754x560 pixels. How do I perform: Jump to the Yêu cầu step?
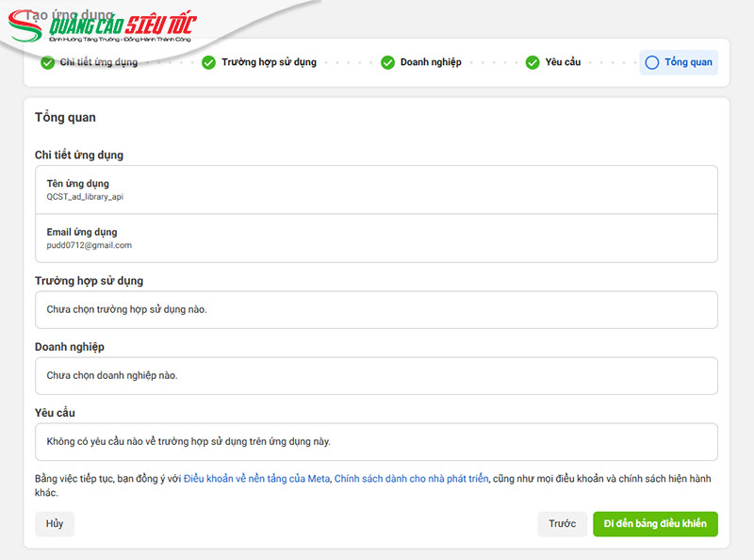point(563,63)
